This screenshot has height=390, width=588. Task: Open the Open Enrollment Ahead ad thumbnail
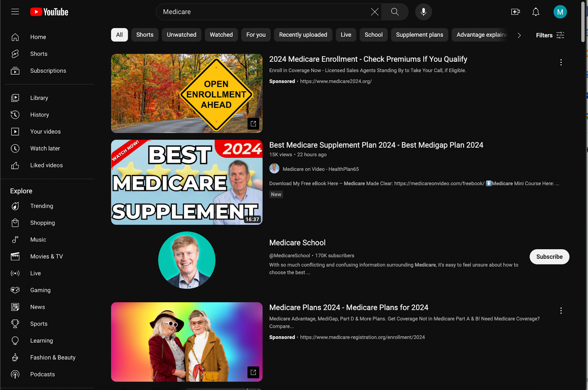[x=187, y=93]
